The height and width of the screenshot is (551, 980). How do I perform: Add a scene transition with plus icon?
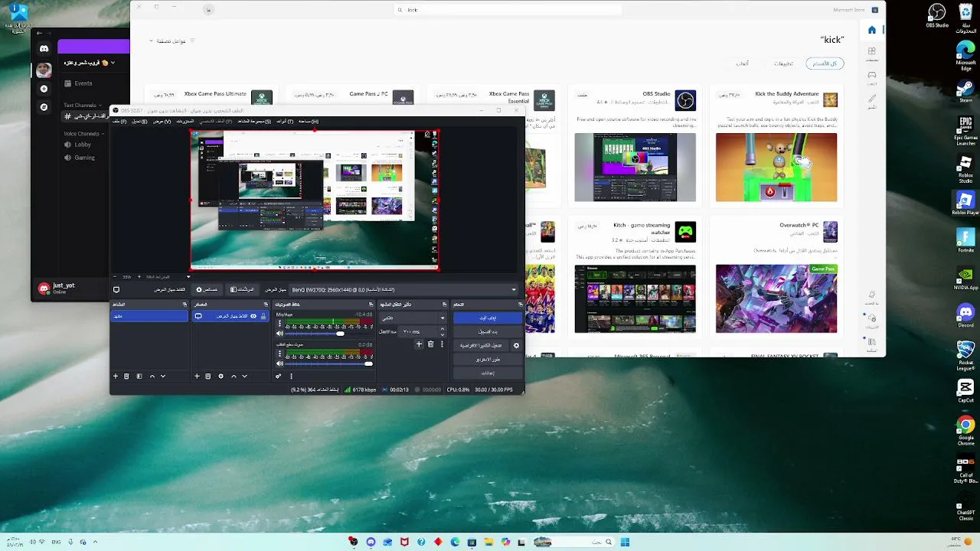coord(419,344)
